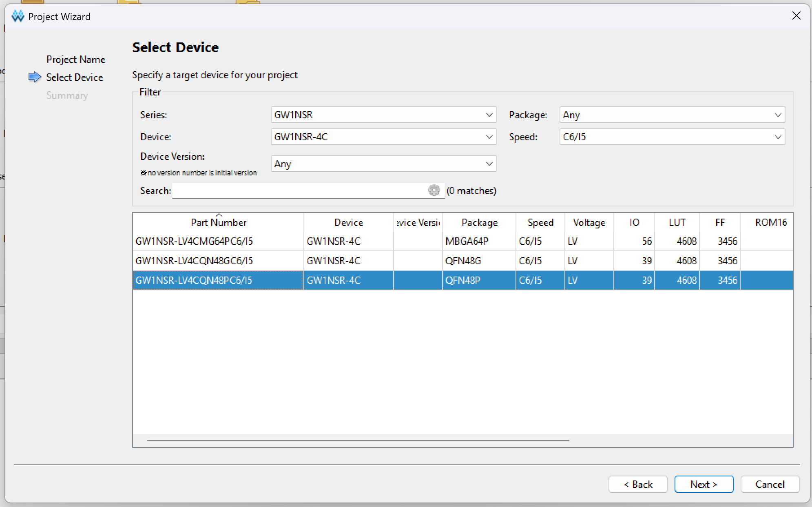This screenshot has width=812, height=507.
Task: Click the Next button
Action: 704,484
